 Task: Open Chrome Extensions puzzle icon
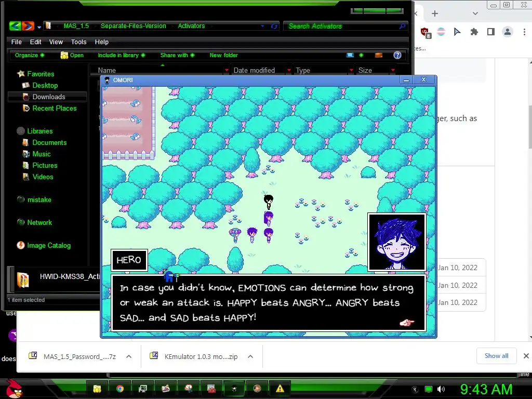pos(474,32)
